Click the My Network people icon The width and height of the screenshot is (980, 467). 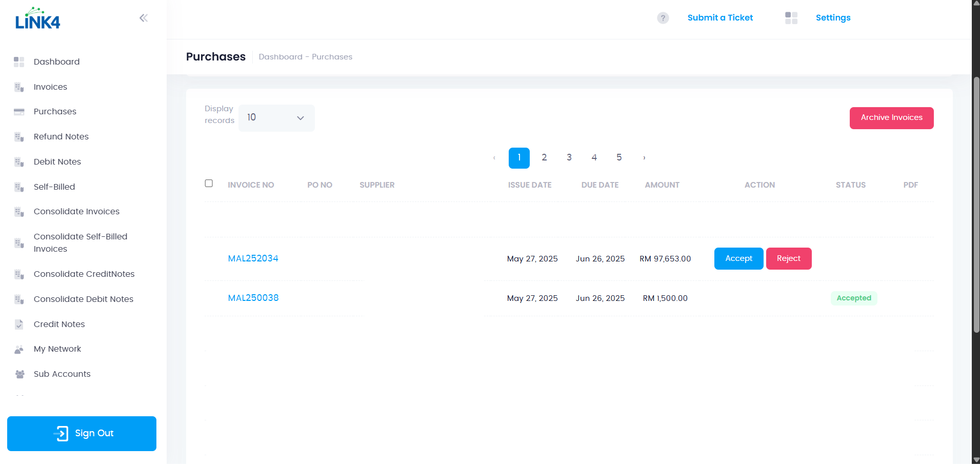19,349
